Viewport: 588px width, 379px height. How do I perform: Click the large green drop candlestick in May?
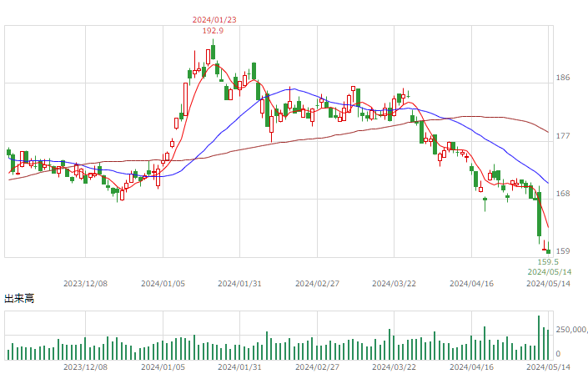click(x=540, y=214)
